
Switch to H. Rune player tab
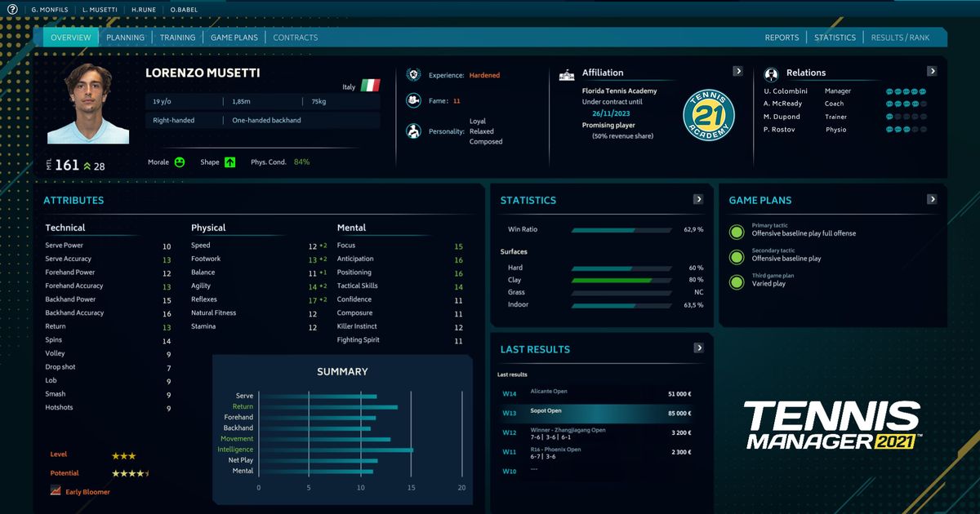pos(144,10)
